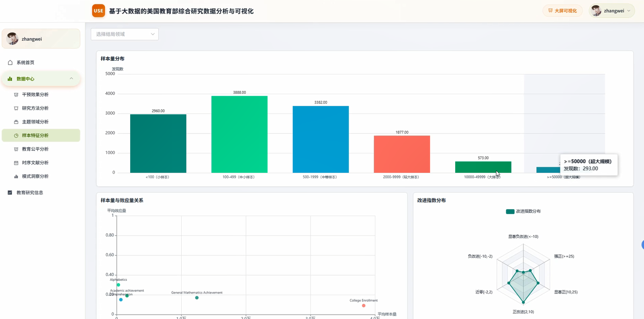Click the 改进指数分布 panel title
Screen dimensions: 644x319
431,200
